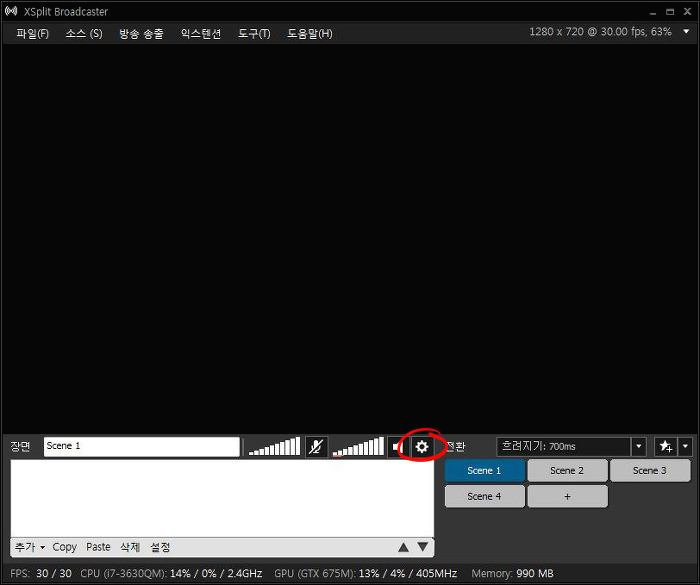700x585 pixels.
Task: Click Copy in the source toolbar
Action: point(64,547)
